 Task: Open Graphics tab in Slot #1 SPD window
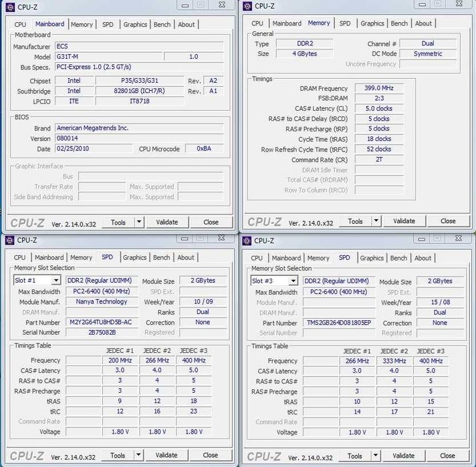[x=134, y=257]
